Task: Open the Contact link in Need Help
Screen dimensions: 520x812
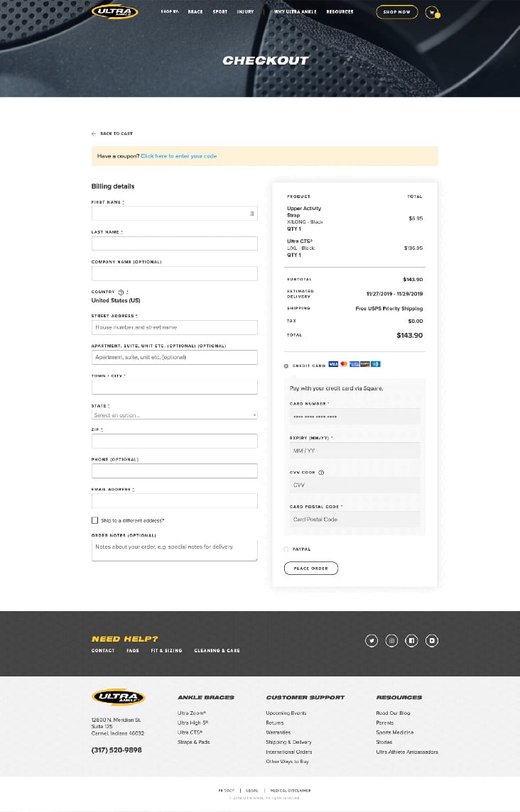Action: (x=103, y=650)
